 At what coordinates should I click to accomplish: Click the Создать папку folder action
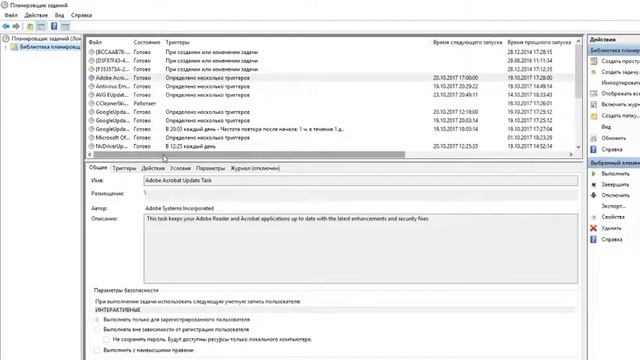click(x=615, y=116)
